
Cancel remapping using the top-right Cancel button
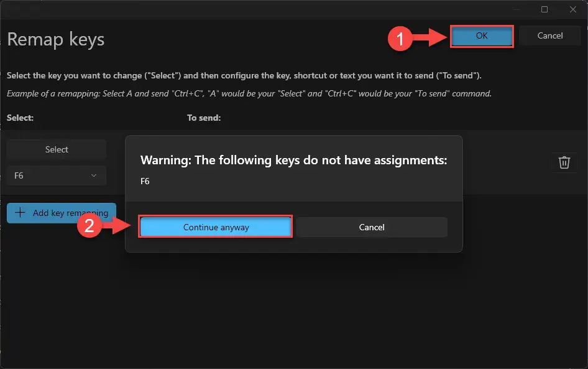coord(549,35)
